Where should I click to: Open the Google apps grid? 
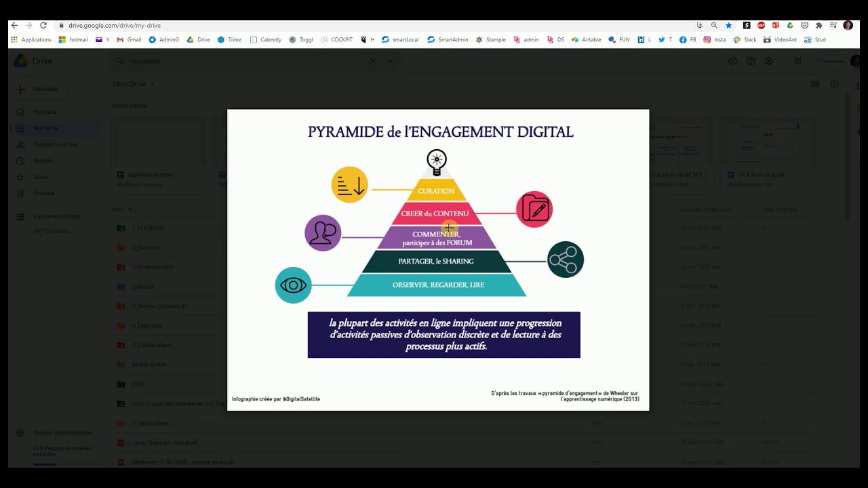(798, 61)
